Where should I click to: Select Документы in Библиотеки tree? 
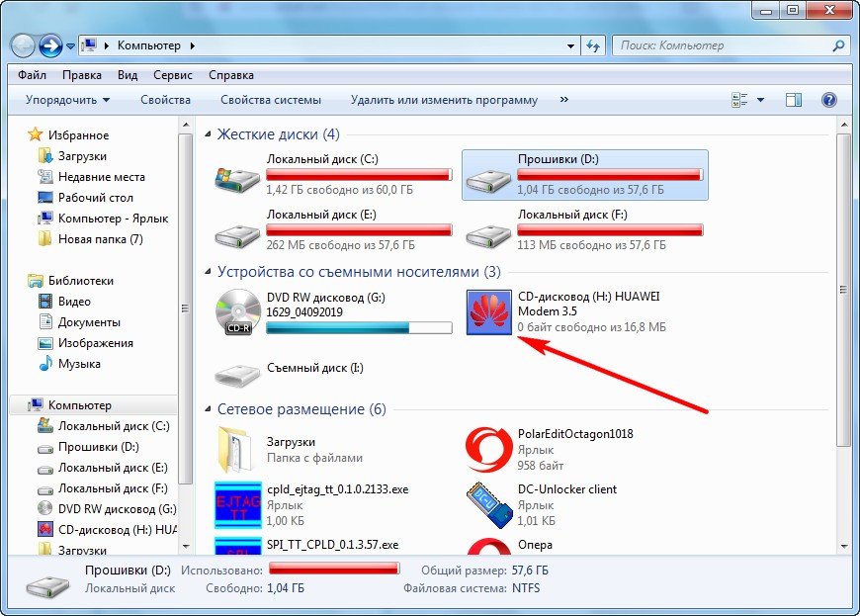(x=89, y=322)
